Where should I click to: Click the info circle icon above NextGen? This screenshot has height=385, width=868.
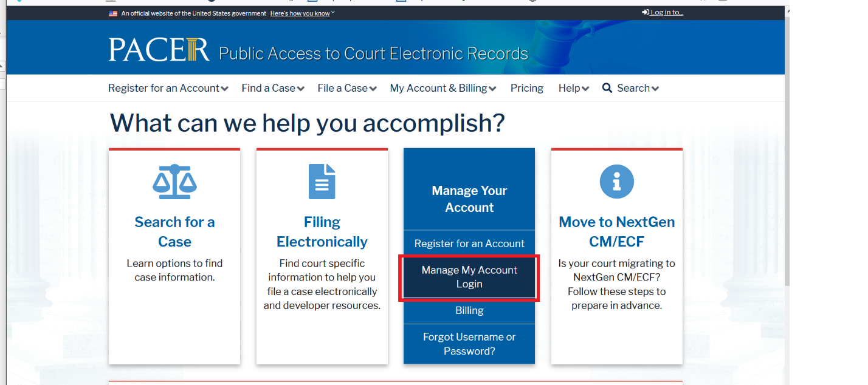617,181
